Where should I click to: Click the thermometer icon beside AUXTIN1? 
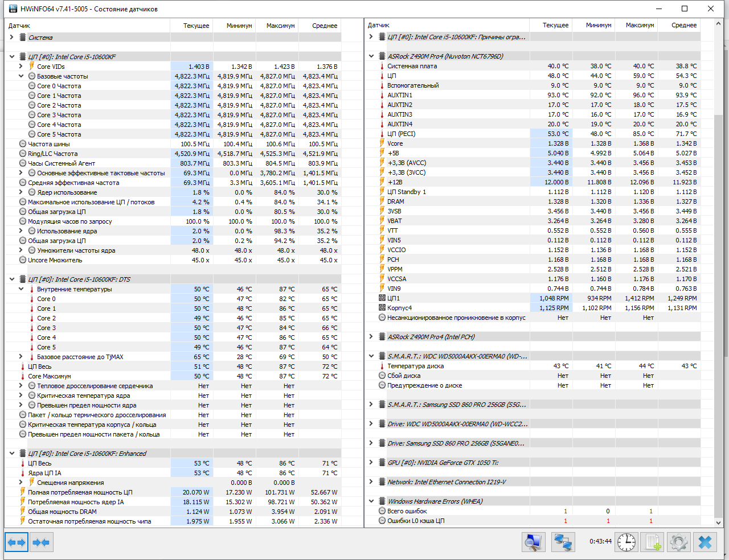[382, 95]
